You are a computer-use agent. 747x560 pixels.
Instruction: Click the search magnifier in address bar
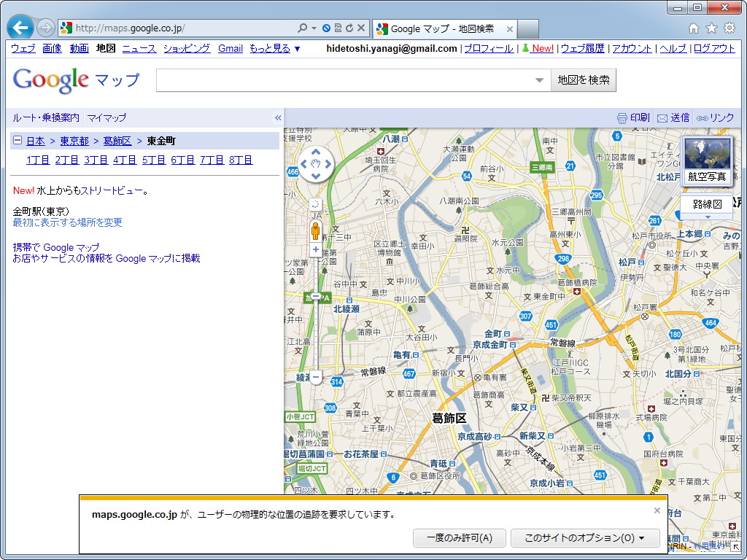point(302,28)
